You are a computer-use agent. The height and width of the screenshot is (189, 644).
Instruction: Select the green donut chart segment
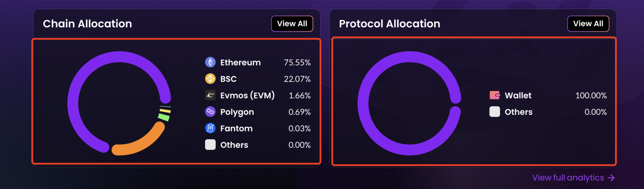pyautogui.click(x=164, y=117)
